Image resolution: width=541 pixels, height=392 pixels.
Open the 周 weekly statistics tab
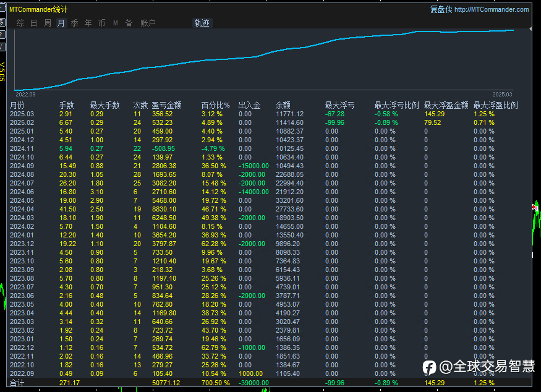[x=47, y=23]
